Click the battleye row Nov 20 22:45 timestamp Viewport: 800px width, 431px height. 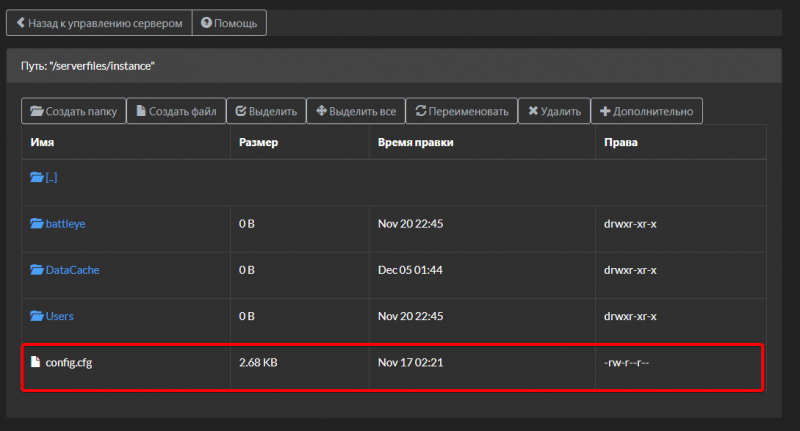pos(411,224)
